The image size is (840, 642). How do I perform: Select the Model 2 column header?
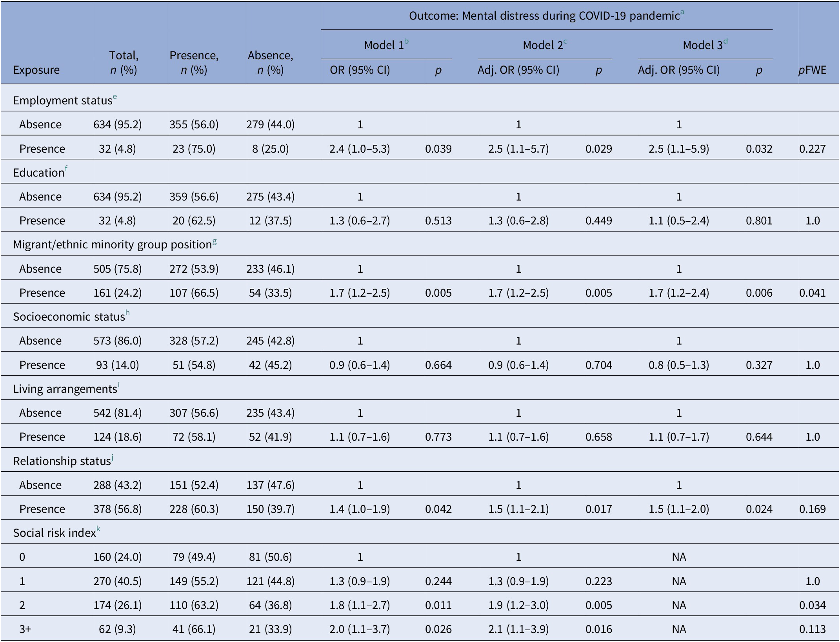coord(543,44)
